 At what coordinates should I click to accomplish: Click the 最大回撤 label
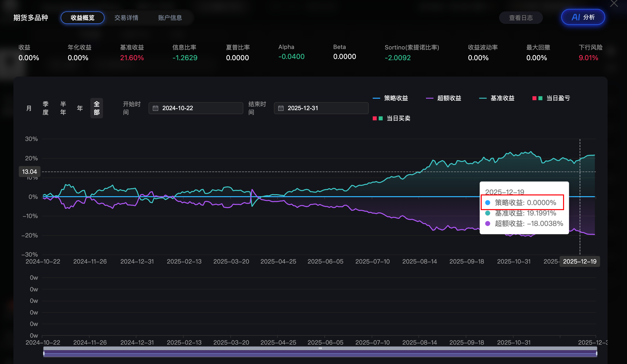tap(538, 47)
